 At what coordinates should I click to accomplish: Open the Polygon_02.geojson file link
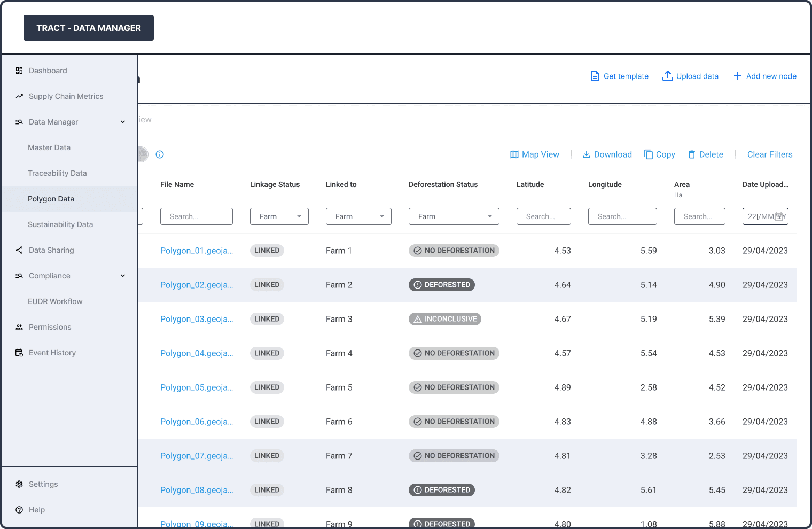point(197,285)
